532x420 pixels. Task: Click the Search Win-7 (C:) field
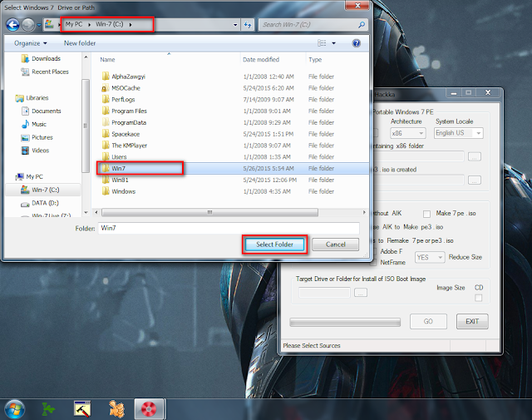click(313, 25)
